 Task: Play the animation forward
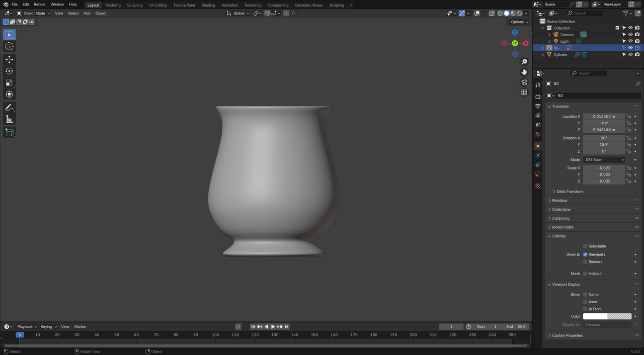[273, 327]
